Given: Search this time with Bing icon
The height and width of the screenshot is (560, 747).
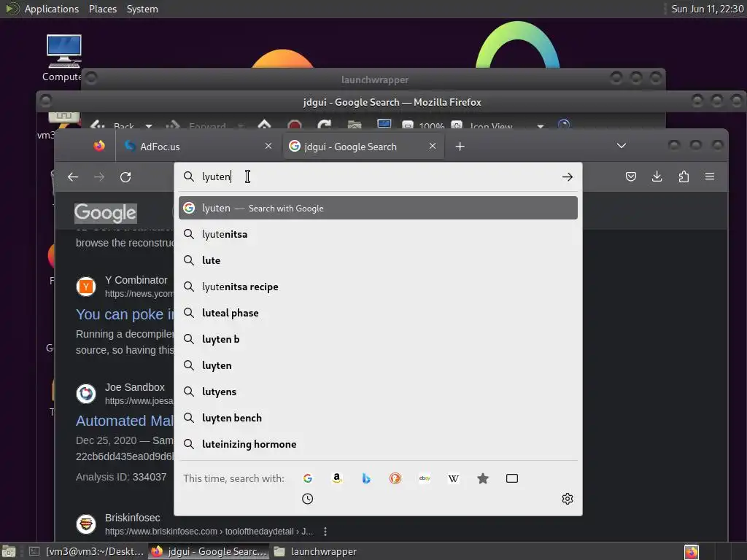Looking at the screenshot, I should pyautogui.click(x=366, y=478).
